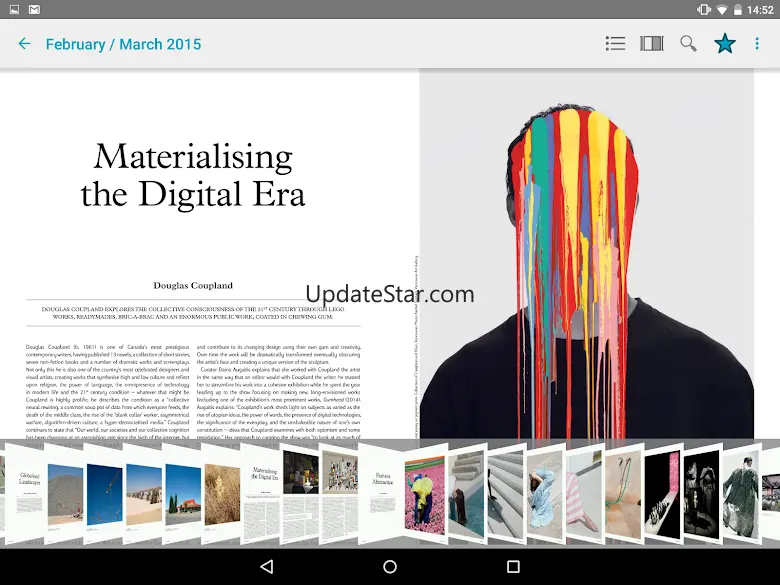
Task: Select the yellow figure on pink thumbnail
Action: click(425, 493)
